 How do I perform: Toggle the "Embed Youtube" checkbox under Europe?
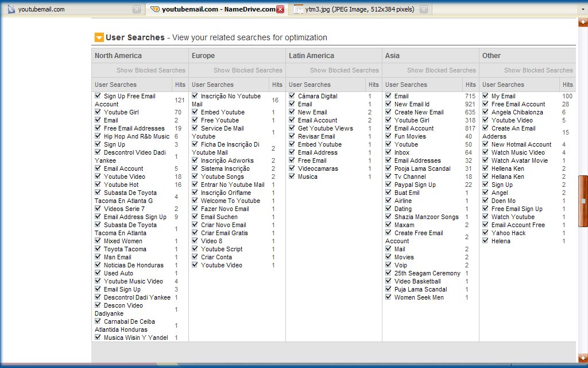click(x=195, y=112)
